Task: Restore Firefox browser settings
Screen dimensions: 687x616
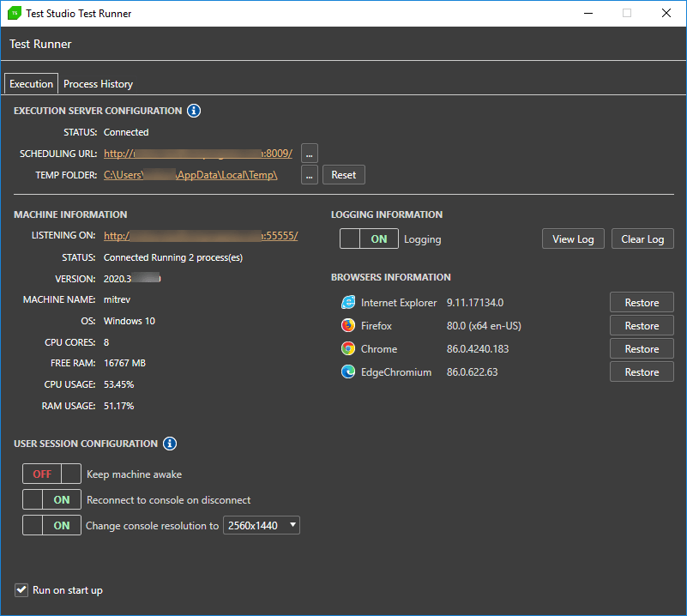Action: point(642,325)
